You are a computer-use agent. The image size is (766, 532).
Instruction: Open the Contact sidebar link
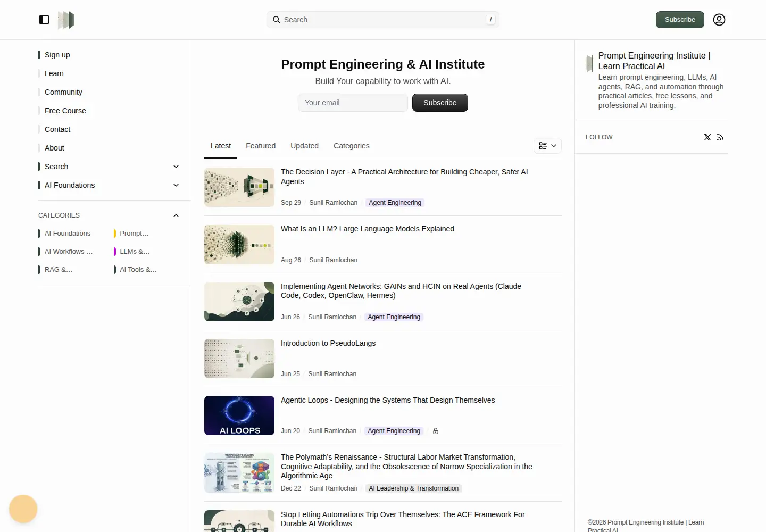pos(57,129)
